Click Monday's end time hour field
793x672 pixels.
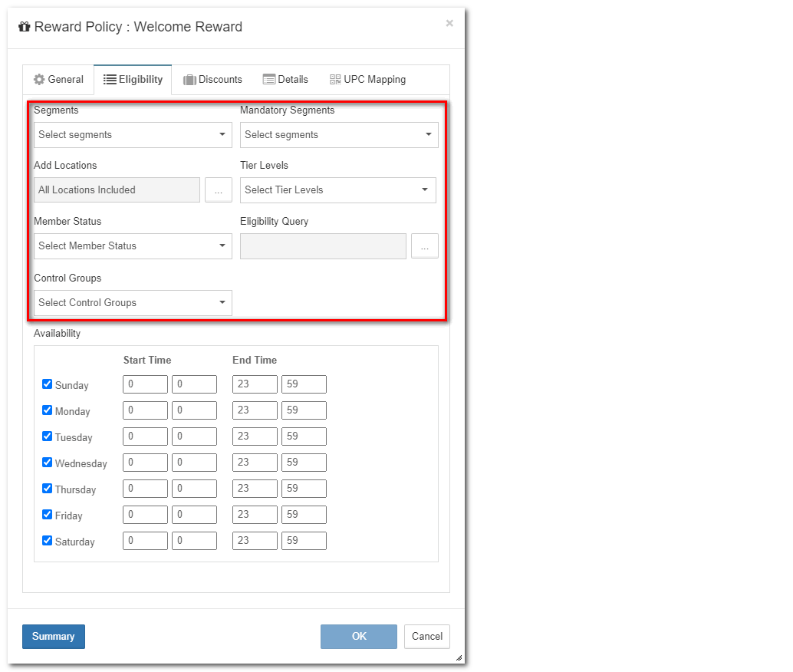click(255, 410)
